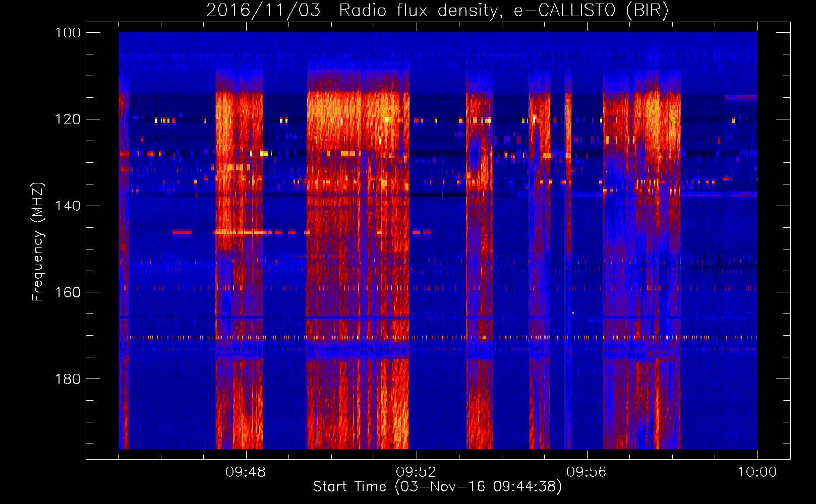816x504 pixels.
Task: Click the 09:56 time tick label
Action: pyautogui.click(x=587, y=472)
